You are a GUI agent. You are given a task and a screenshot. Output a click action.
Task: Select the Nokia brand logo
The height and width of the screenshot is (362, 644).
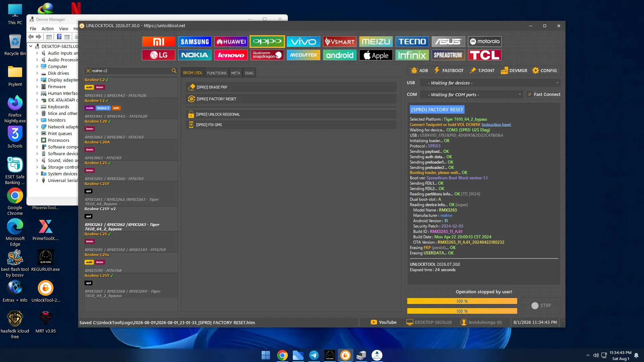(195, 55)
